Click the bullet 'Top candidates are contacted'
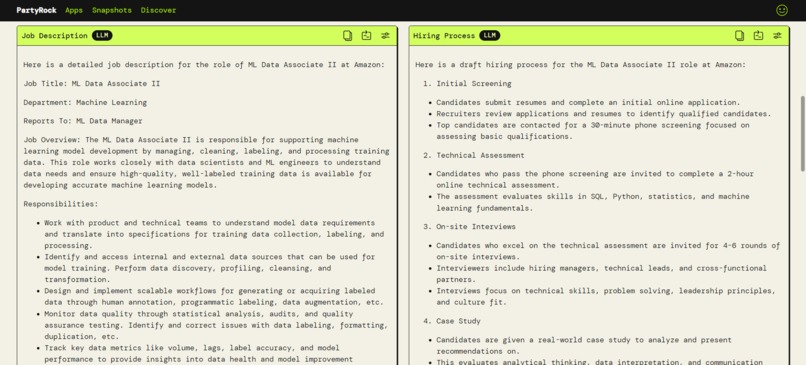The image size is (806, 365). point(593,131)
